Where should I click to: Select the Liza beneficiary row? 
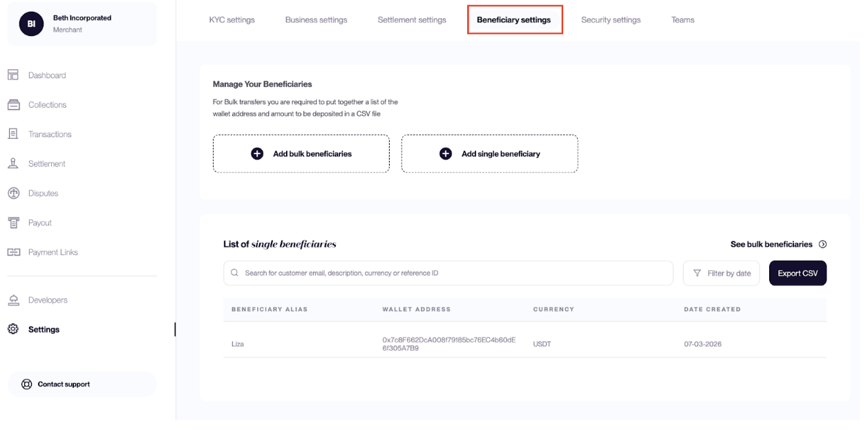(525, 344)
